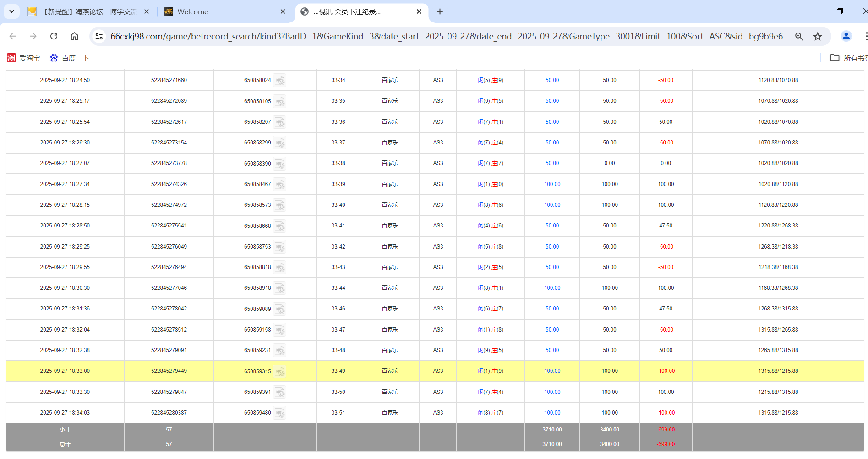Viewport: 868px width, 459px height.
Task: Click the 100.00 bet amount at 18:33:00
Action: coord(552,371)
